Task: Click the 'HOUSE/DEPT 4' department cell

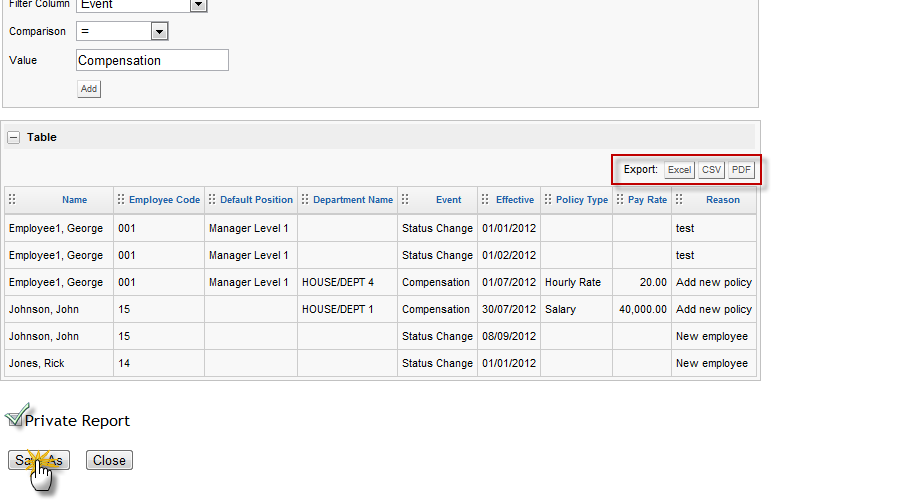Action: 347,282
